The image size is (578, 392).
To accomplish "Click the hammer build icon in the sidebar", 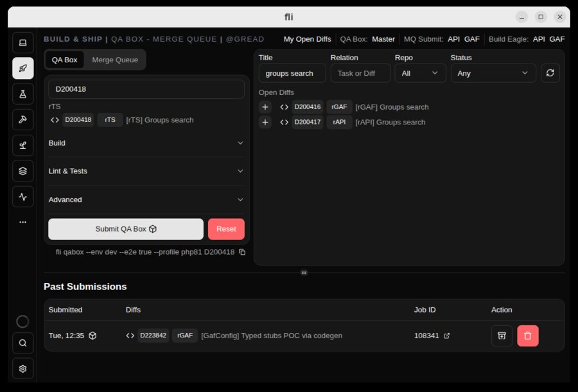I will point(22,119).
